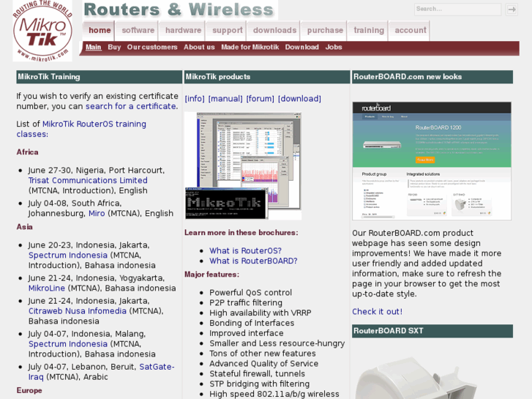Screen dimensions: 532x399
Task: Submit search with arrow button
Action: (x=512, y=10)
